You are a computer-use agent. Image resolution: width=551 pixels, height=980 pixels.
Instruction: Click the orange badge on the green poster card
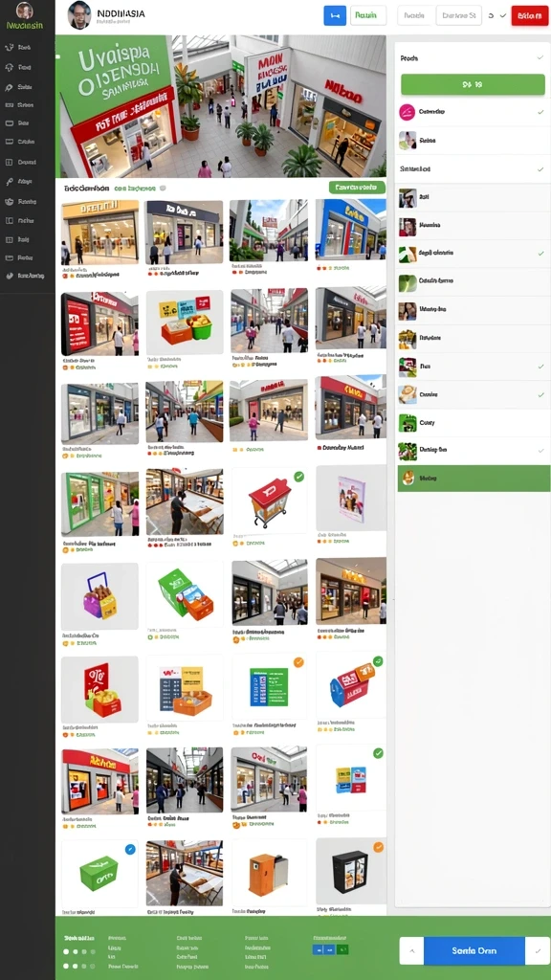pyautogui.click(x=298, y=662)
